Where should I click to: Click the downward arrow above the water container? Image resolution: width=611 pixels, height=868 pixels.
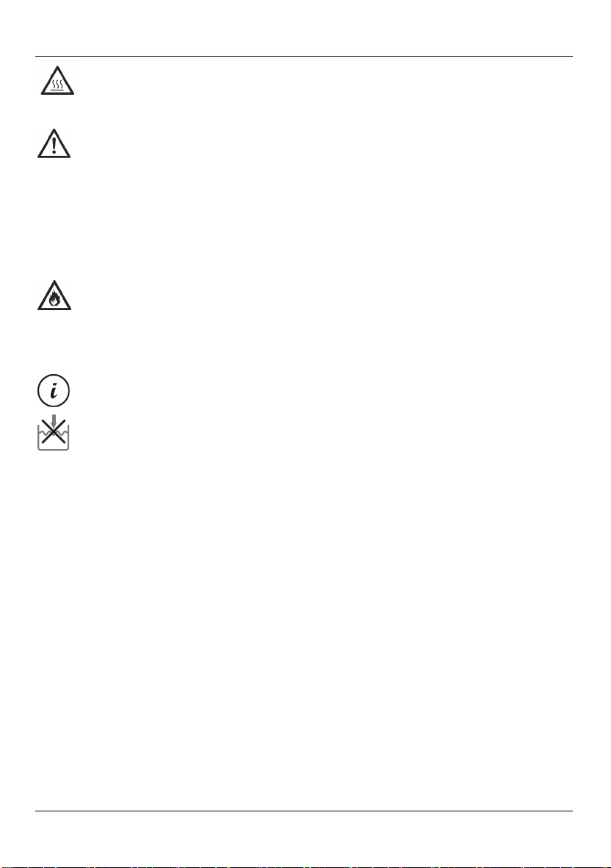coord(53,420)
